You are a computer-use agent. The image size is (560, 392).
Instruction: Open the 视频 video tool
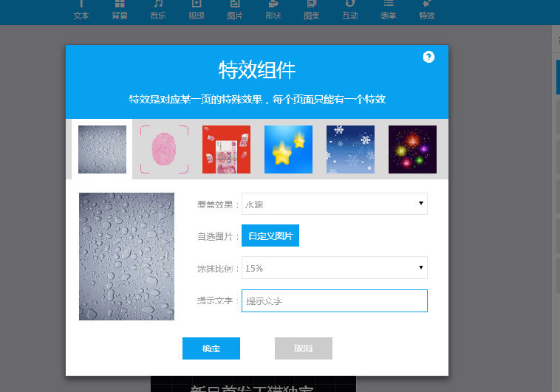click(x=197, y=11)
